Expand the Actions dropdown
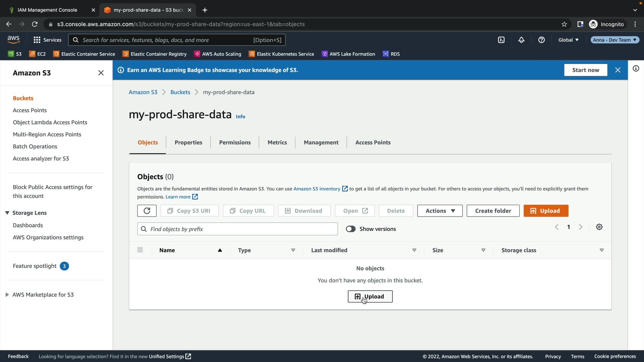The height and width of the screenshot is (362, 644). (x=440, y=211)
